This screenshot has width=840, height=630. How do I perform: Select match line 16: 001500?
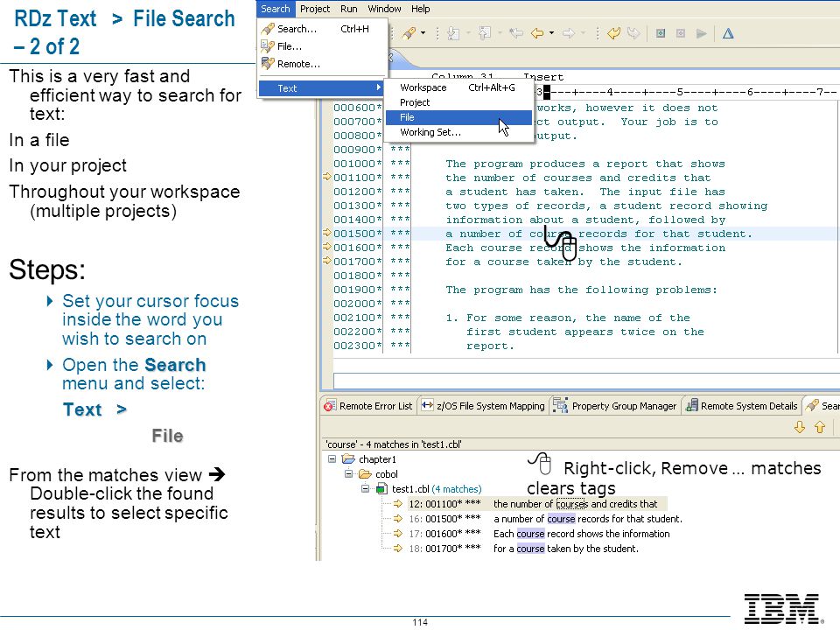537,519
